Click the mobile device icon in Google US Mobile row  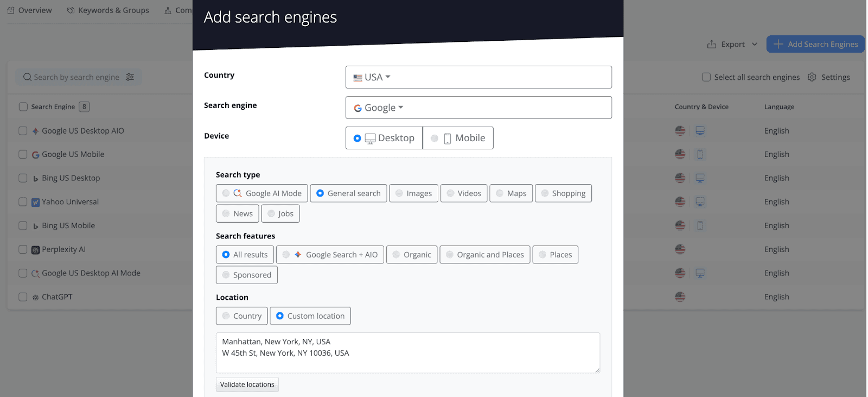[x=700, y=154]
